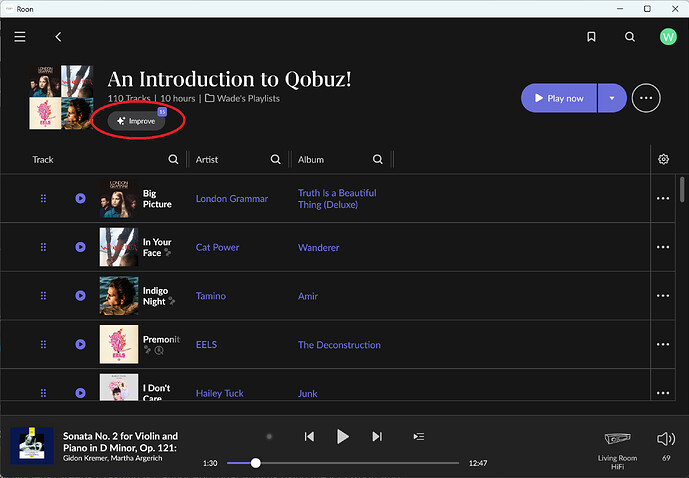Viewport: 689px width, 478px height.
Task: Open the Cat Power artist link
Action: [218, 247]
